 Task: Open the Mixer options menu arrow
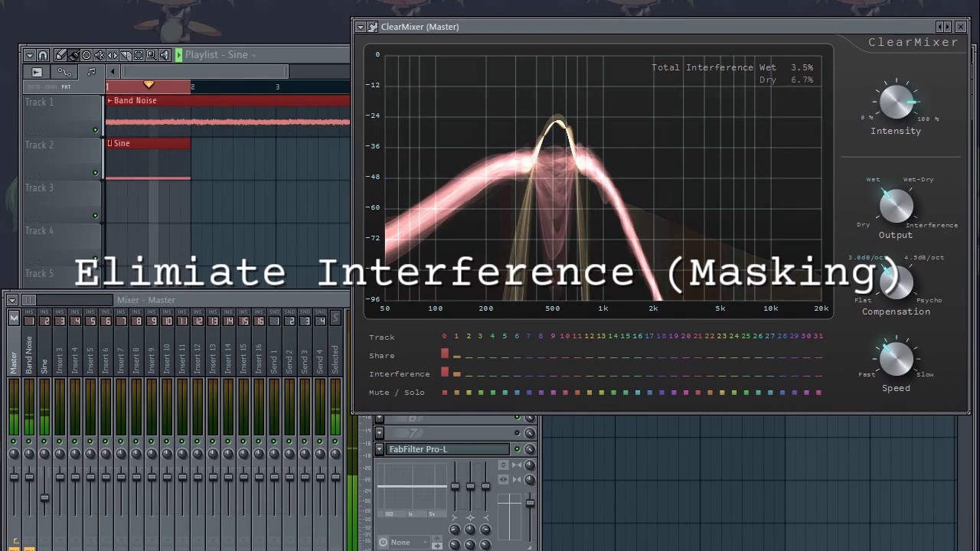coord(13,299)
